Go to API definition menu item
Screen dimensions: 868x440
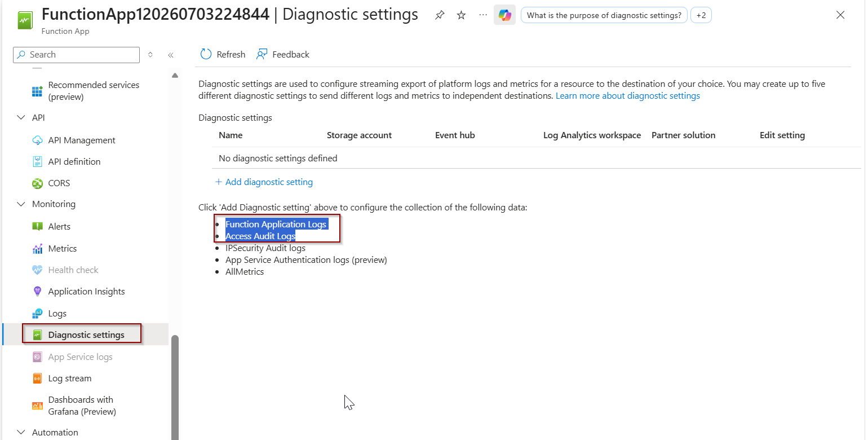[x=74, y=162]
